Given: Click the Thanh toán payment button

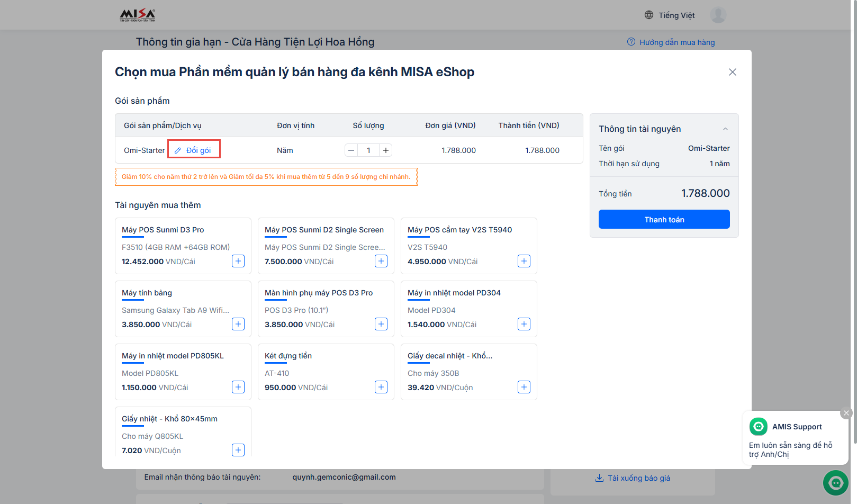Looking at the screenshot, I should click(664, 220).
